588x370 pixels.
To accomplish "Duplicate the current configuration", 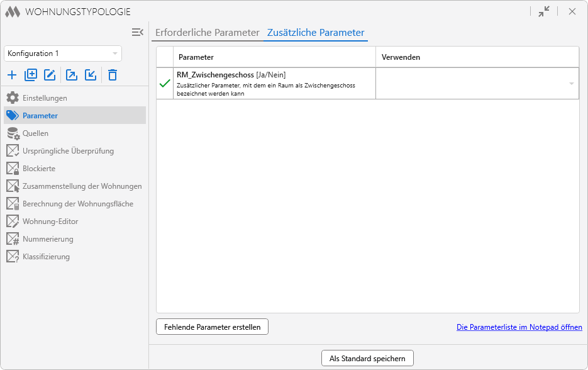I will coord(31,75).
